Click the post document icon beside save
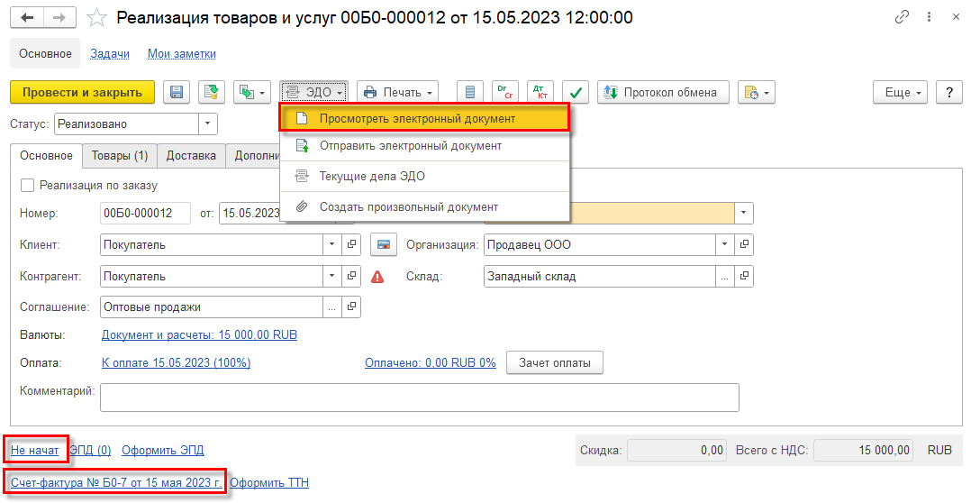This screenshot has width=980, height=503. coord(212,92)
